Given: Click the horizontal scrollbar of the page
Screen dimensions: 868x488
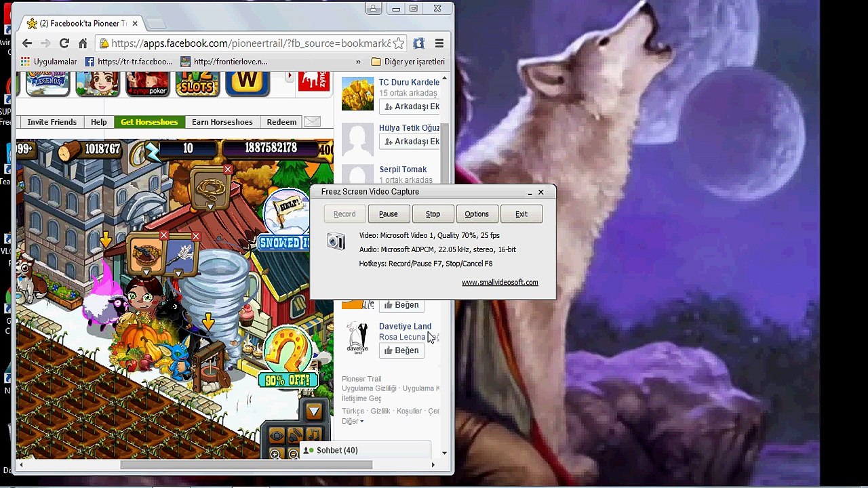Looking at the screenshot, I should pyautogui.click(x=246, y=465).
